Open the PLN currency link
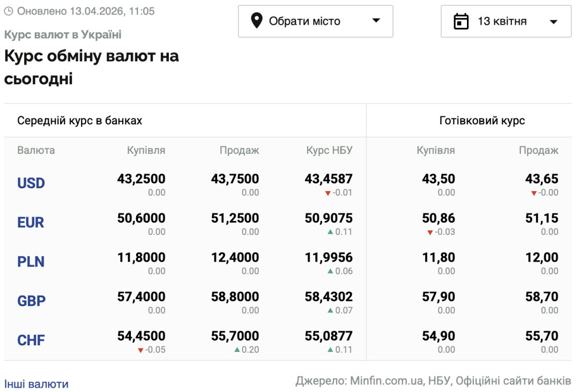 coord(31,262)
